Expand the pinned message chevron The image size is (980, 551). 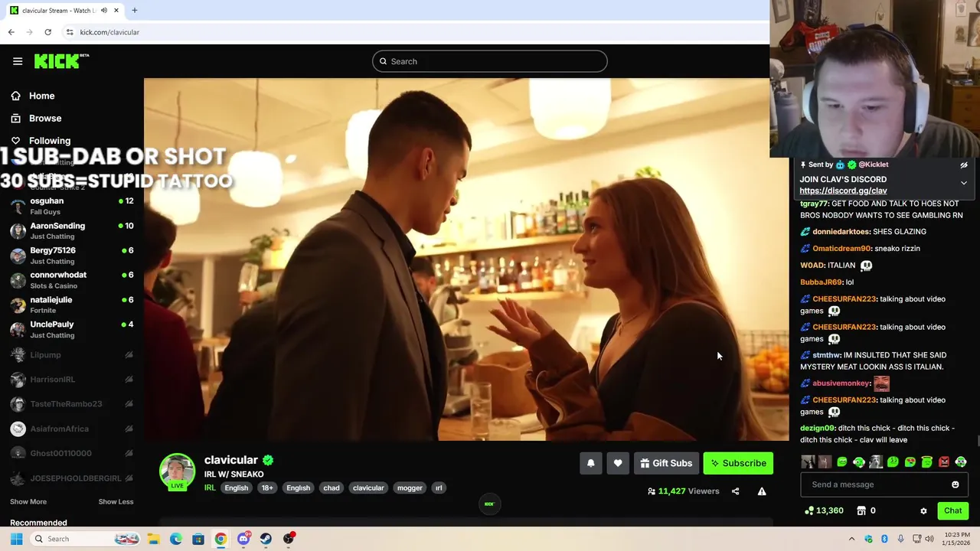coord(964,183)
